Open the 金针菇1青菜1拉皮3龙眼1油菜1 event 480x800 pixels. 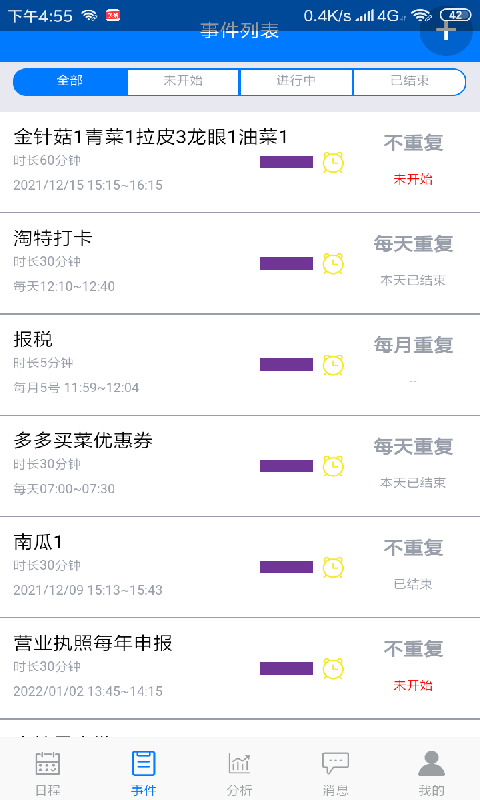240,162
